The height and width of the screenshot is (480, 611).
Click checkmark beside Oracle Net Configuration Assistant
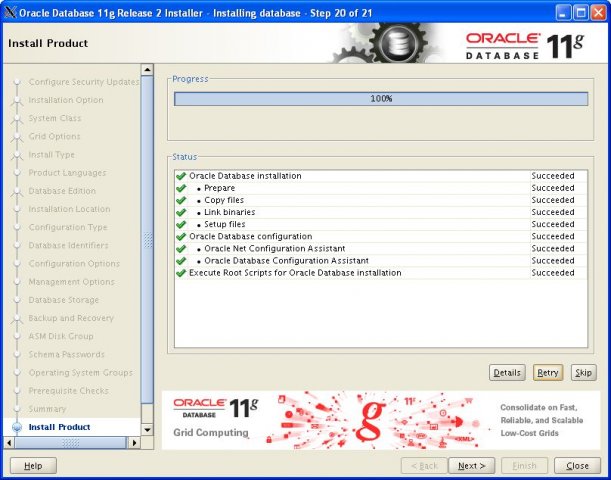pos(181,249)
